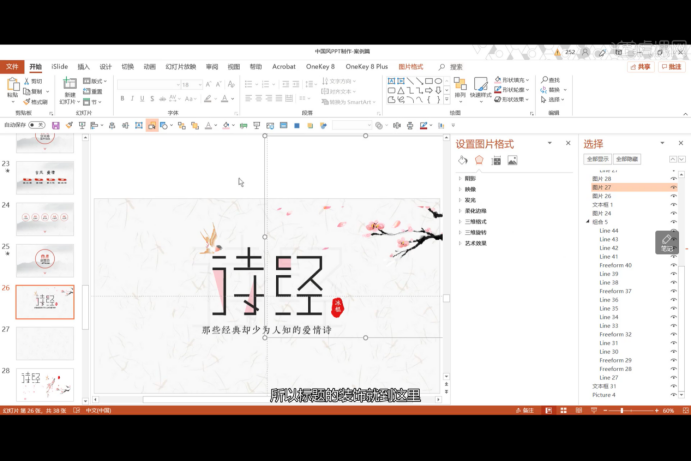Toggle visibility of 文本框 31
The width and height of the screenshot is (692, 461).
[x=673, y=386]
